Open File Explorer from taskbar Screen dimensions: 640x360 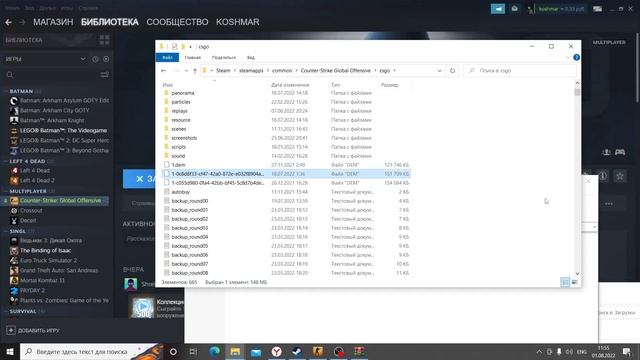point(235,351)
